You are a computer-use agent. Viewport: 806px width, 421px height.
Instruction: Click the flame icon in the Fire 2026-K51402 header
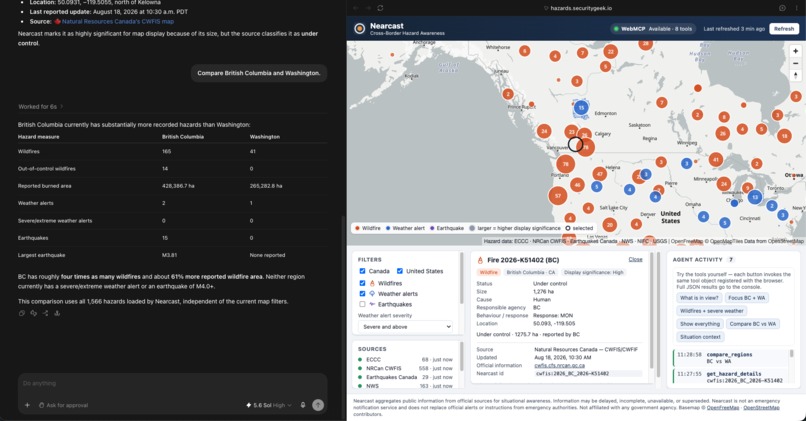click(480, 260)
